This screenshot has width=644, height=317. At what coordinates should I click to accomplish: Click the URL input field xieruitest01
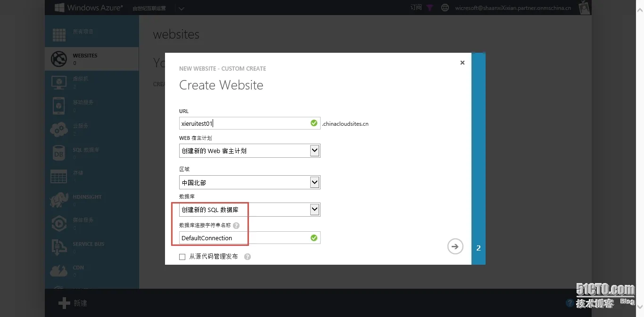coord(250,123)
